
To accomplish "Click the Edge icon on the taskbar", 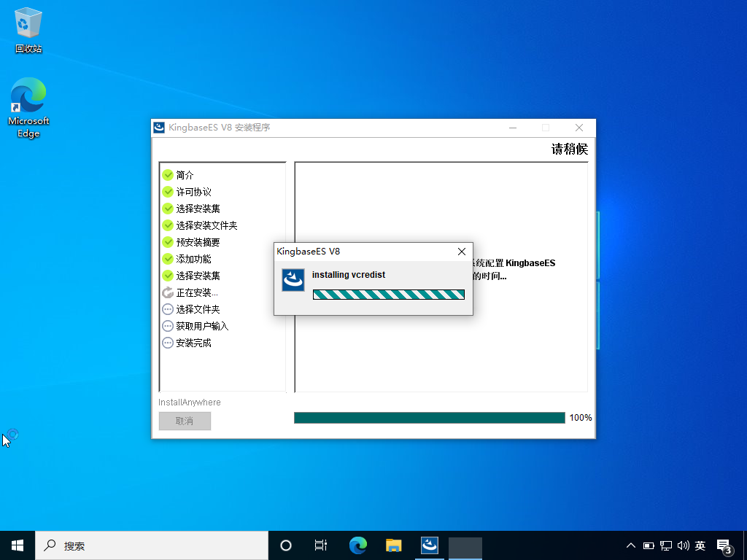I will pyautogui.click(x=357, y=545).
